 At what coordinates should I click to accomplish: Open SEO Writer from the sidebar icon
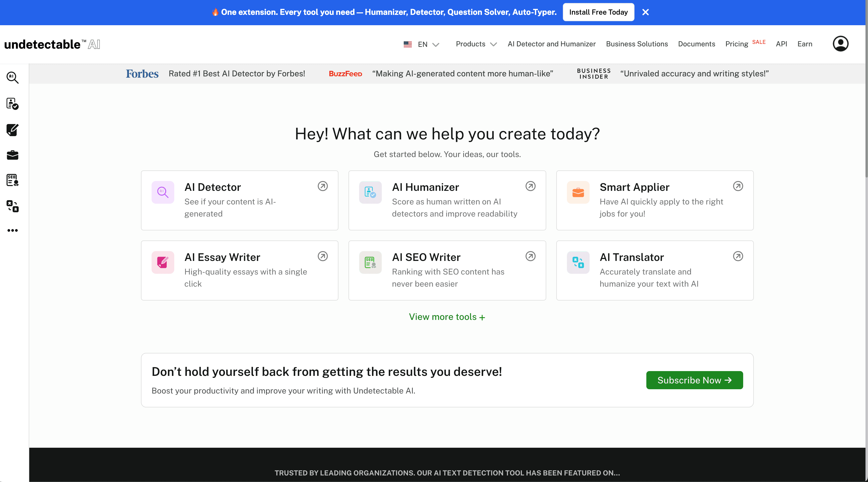pyautogui.click(x=12, y=180)
